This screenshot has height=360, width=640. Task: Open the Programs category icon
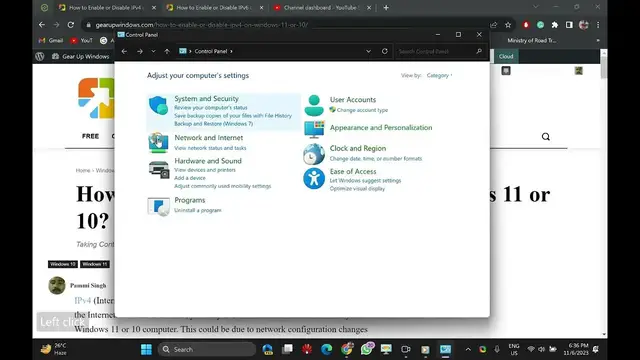[x=158, y=206]
